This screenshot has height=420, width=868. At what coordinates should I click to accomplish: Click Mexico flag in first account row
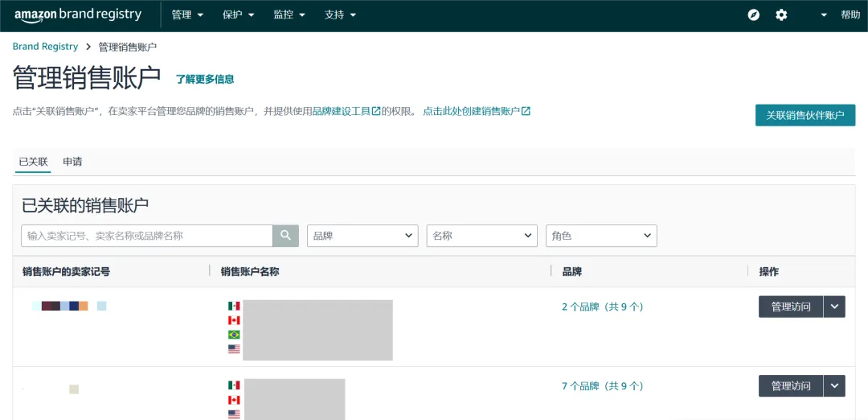click(234, 306)
